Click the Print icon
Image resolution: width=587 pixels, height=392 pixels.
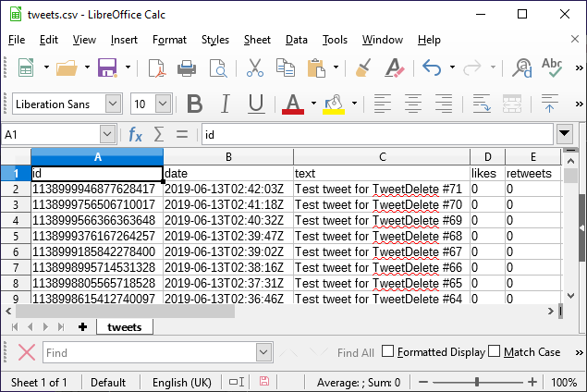pyautogui.click(x=187, y=67)
